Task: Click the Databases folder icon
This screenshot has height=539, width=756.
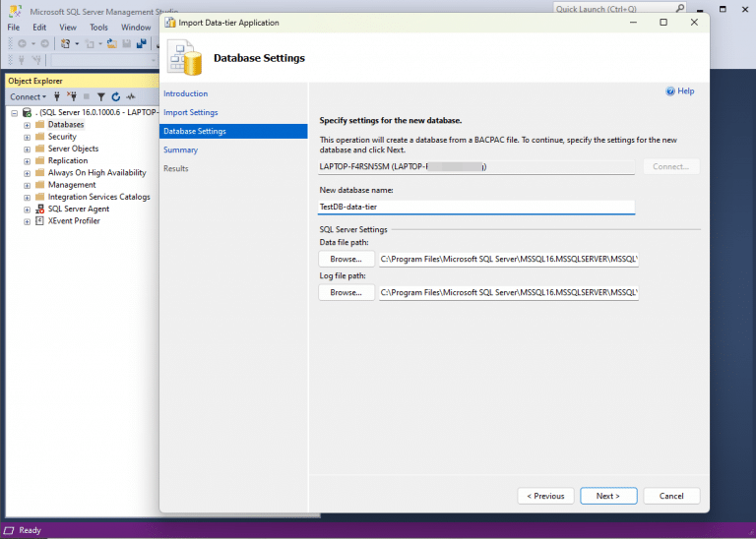Action: coord(40,124)
